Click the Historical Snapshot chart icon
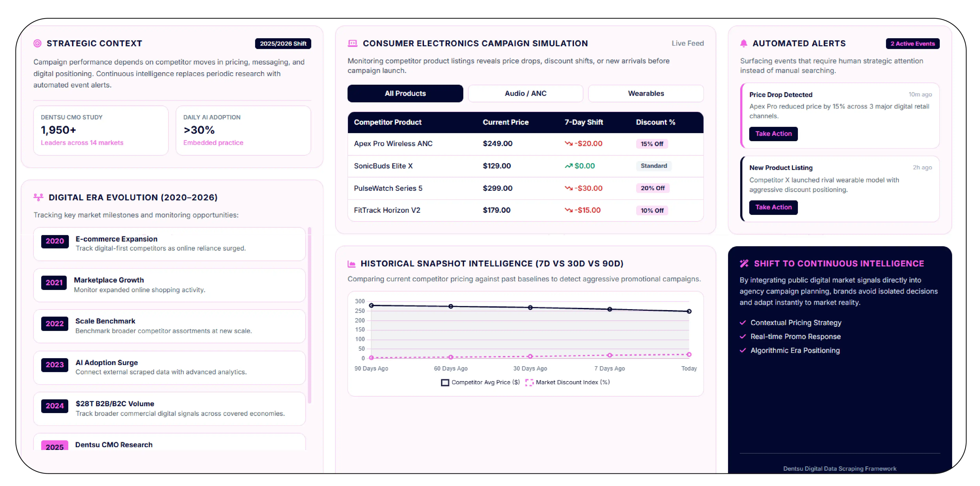980x486 pixels. point(351,264)
